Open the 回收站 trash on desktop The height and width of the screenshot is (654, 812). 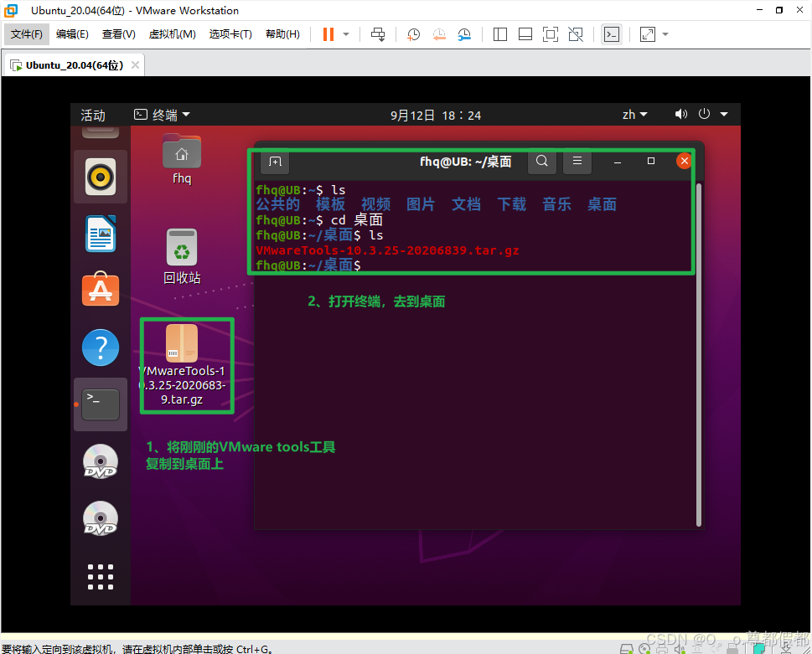pos(182,256)
